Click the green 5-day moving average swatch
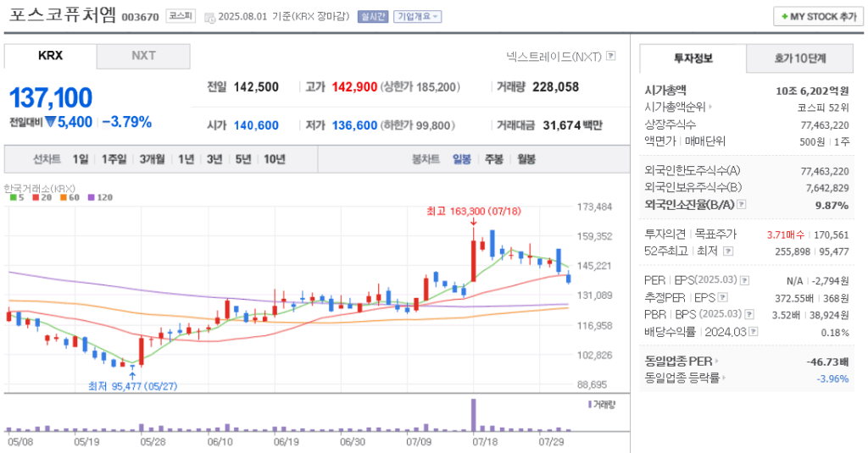Viewport: 868px width, 453px height. click(x=14, y=197)
